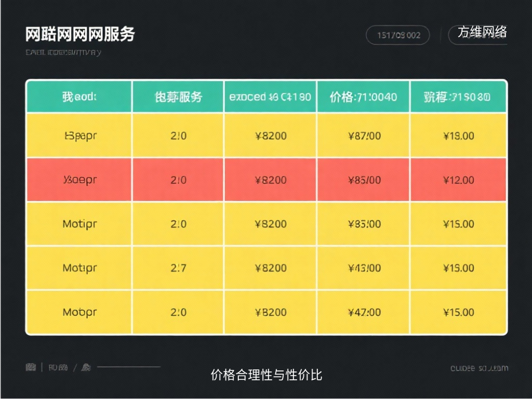Expand the '我eod:' header column
532x399 pixels.
(78, 96)
